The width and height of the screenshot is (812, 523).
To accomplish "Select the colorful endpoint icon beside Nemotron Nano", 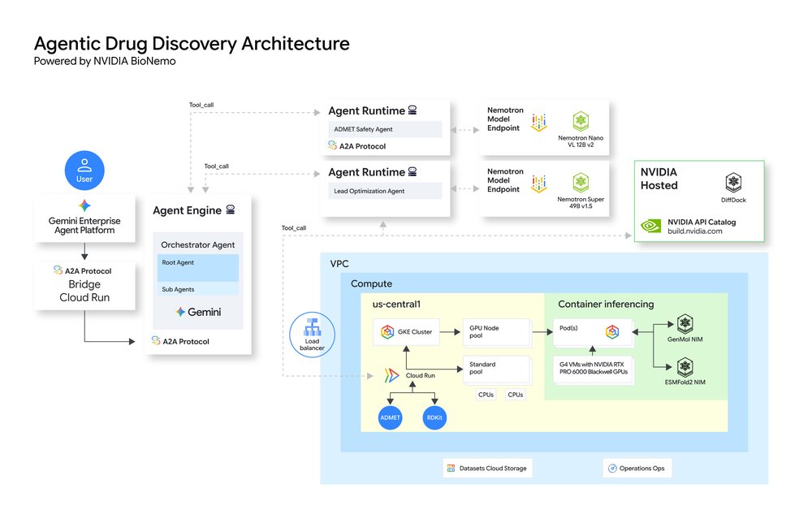I will point(538,122).
